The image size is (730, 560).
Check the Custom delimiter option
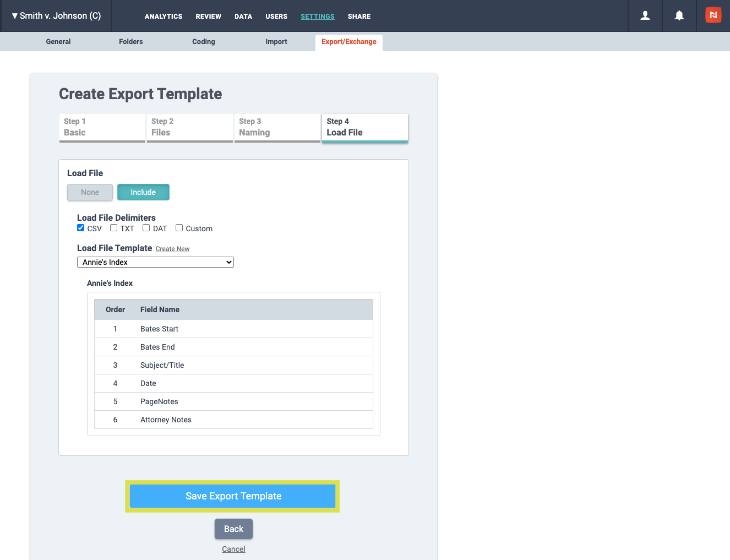pyautogui.click(x=179, y=228)
